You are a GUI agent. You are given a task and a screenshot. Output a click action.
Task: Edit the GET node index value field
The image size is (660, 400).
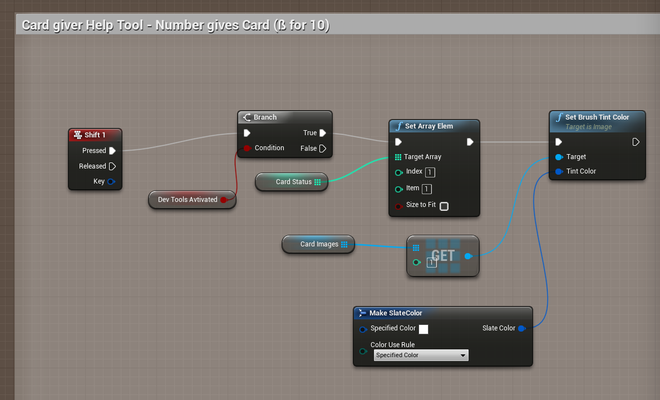432,263
